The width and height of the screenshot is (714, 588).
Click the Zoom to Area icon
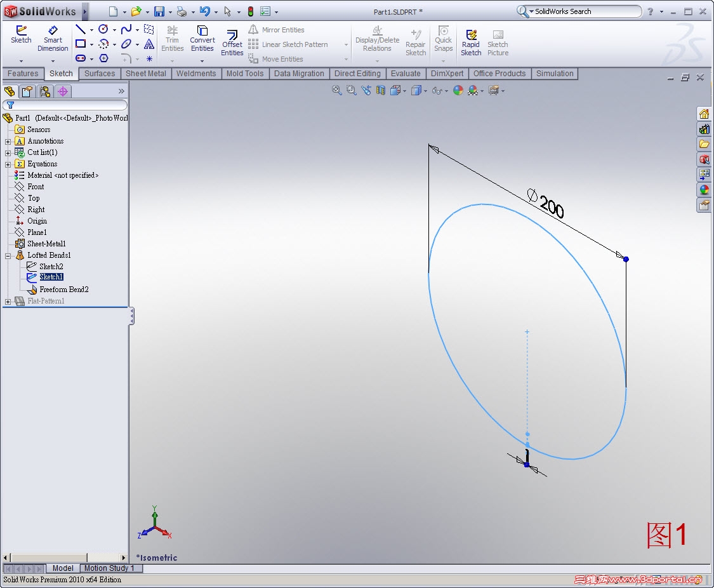click(351, 90)
